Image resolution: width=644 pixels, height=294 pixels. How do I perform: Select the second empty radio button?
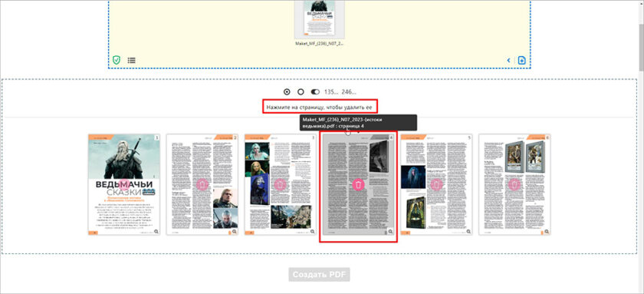301,92
